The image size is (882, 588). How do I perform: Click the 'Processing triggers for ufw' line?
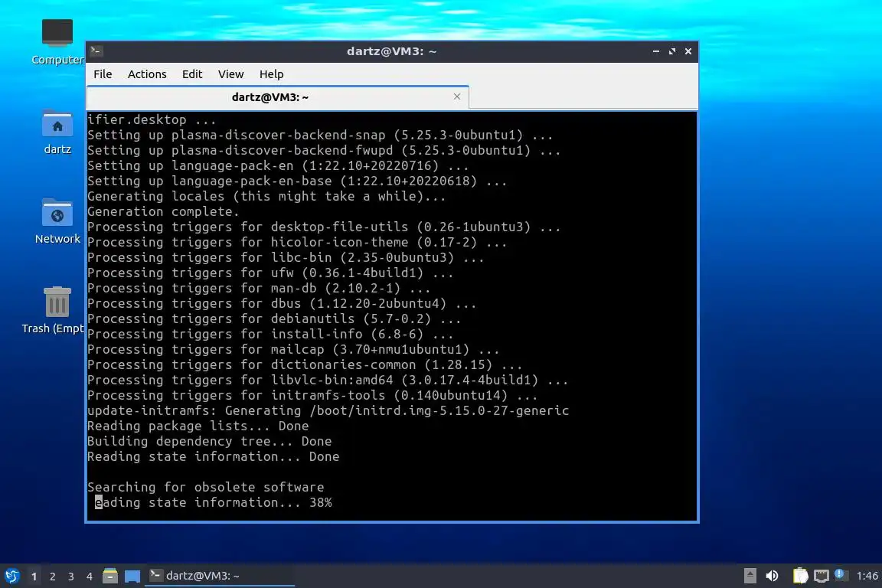pos(270,273)
